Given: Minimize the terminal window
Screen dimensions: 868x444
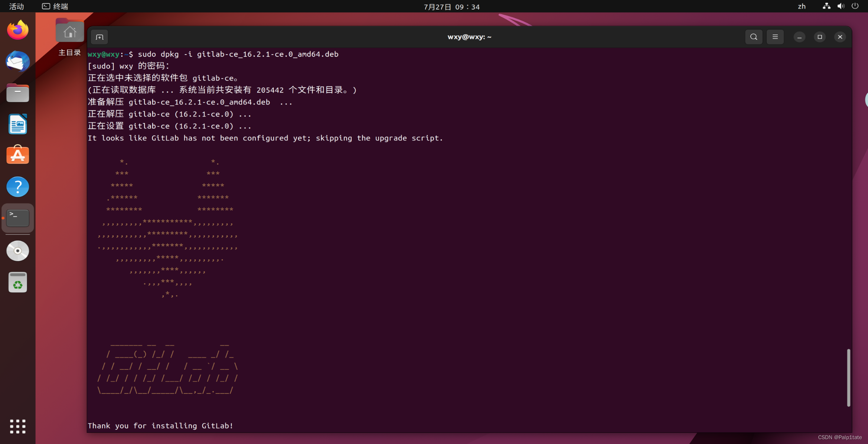Looking at the screenshot, I should tap(799, 37).
